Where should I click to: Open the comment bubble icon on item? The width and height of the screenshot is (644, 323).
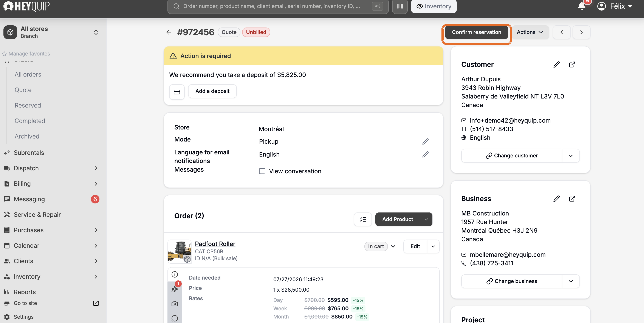click(175, 318)
